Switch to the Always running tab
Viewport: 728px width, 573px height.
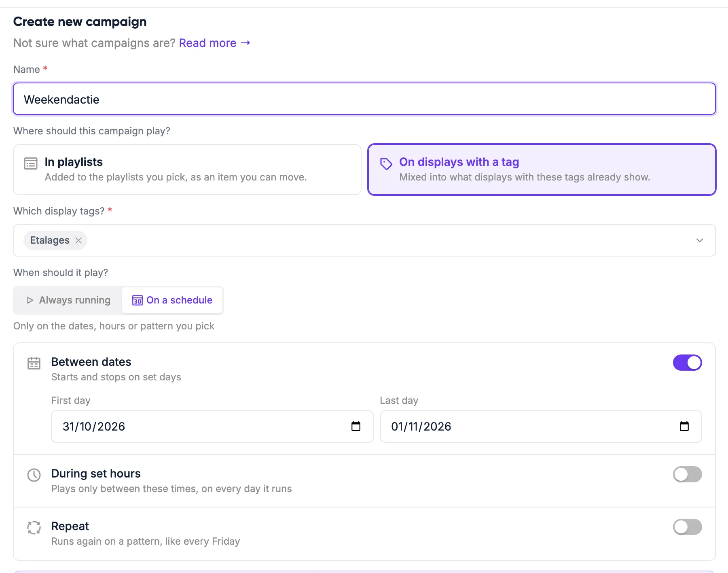[x=69, y=300]
